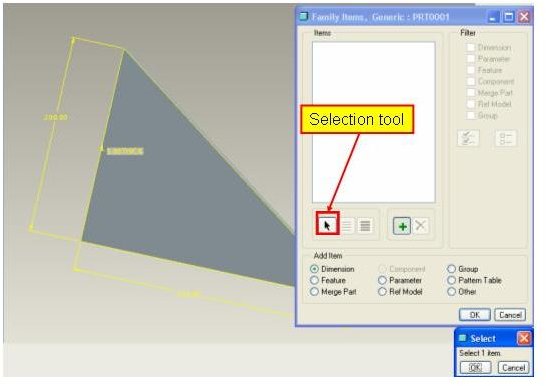Select the arrow Selection tool icon
The width and height of the screenshot is (546, 386).
[327, 226]
